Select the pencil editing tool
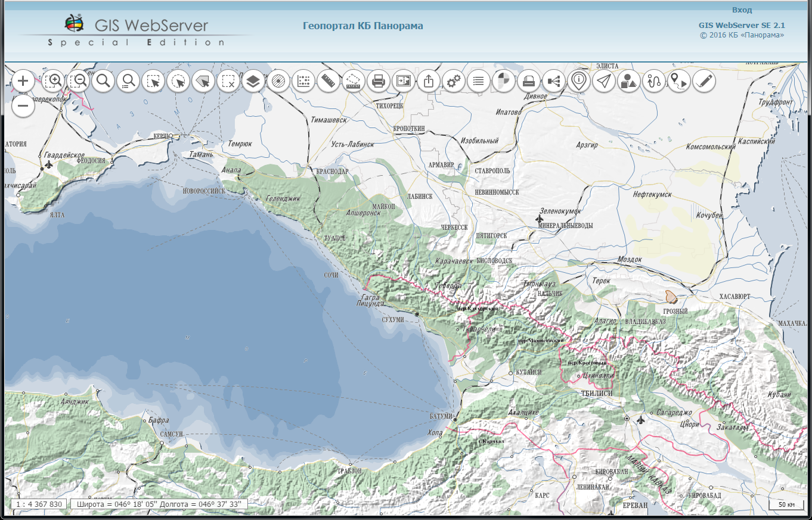 [704, 81]
